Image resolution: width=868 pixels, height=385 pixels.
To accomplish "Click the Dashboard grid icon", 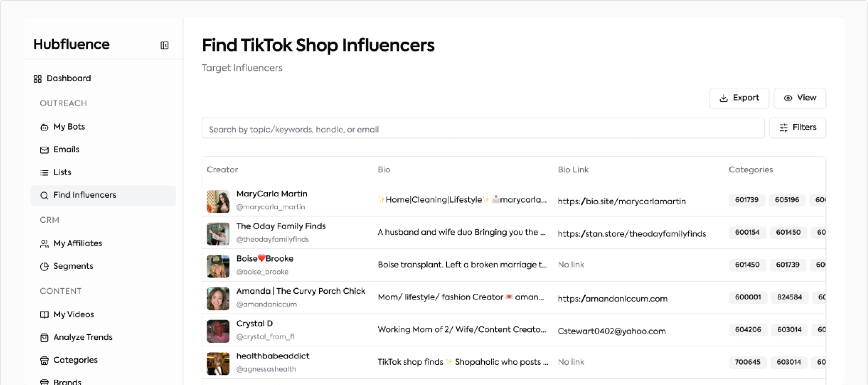I will 38,78.
